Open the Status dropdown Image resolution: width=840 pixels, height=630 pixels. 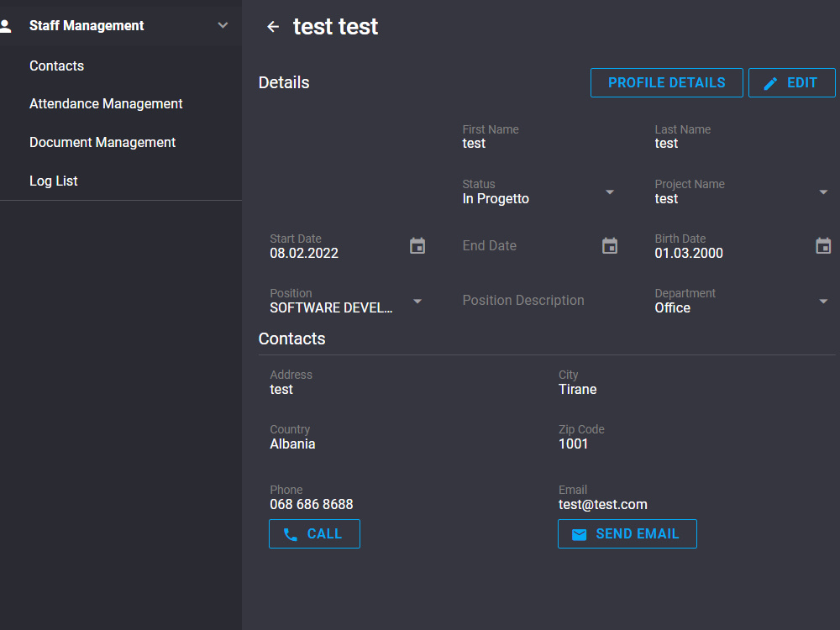609,192
